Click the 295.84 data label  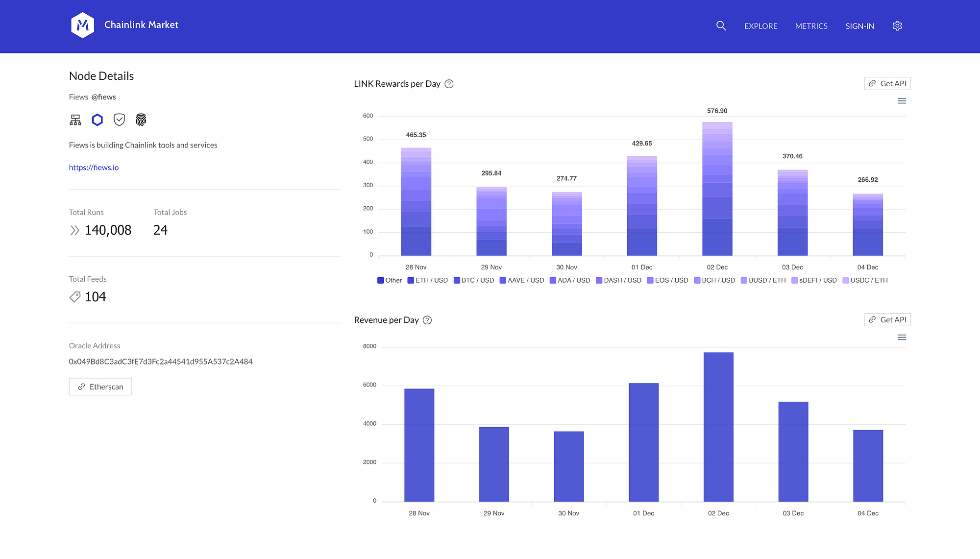491,173
